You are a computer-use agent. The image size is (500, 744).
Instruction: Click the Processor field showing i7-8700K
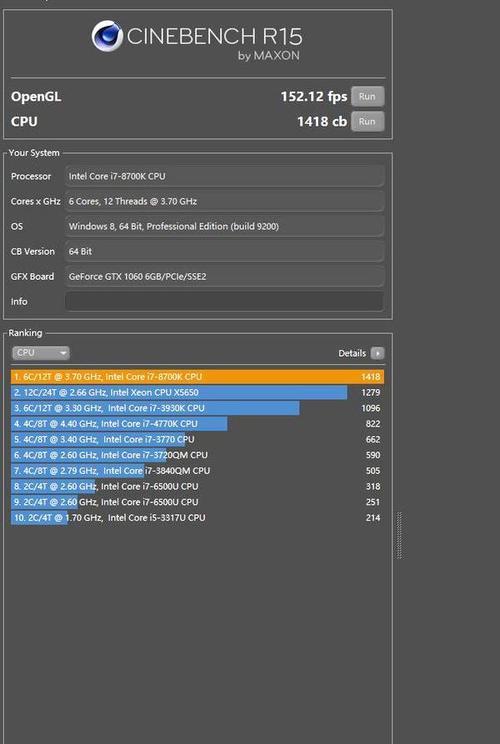pyautogui.click(x=224, y=176)
